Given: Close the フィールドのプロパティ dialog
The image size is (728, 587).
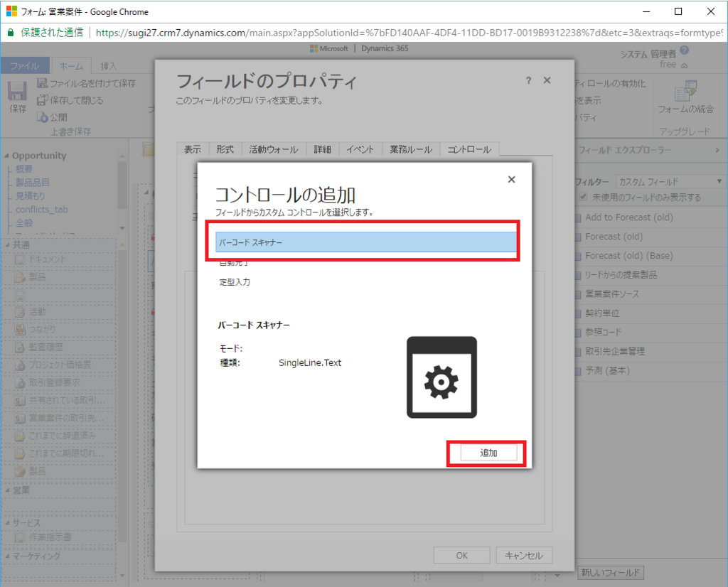Looking at the screenshot, I should (x=547, y=80).
